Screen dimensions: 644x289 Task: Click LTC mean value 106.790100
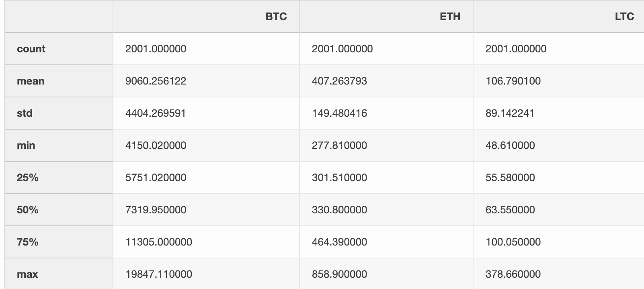tap(513, 81)
